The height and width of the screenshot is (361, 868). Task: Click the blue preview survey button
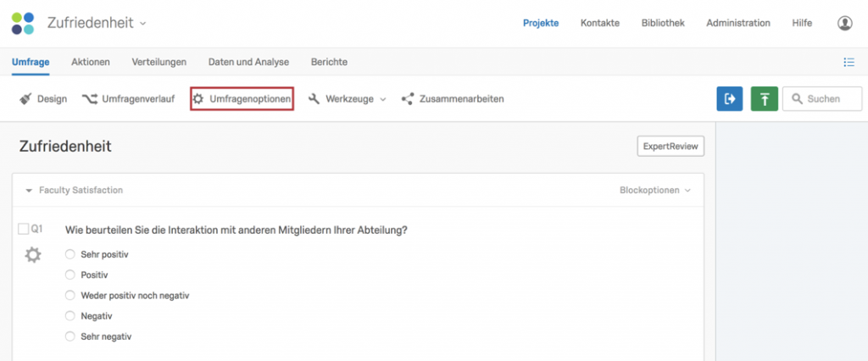point(730,99)
